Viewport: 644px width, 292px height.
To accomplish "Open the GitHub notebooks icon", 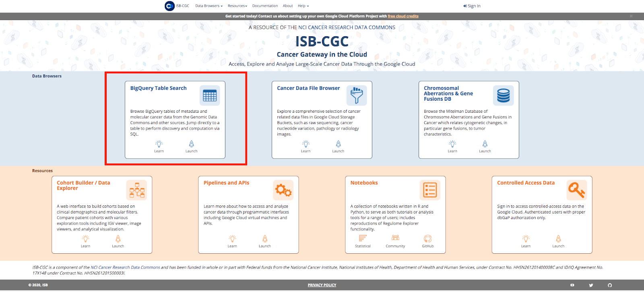I will pos(427,241).
